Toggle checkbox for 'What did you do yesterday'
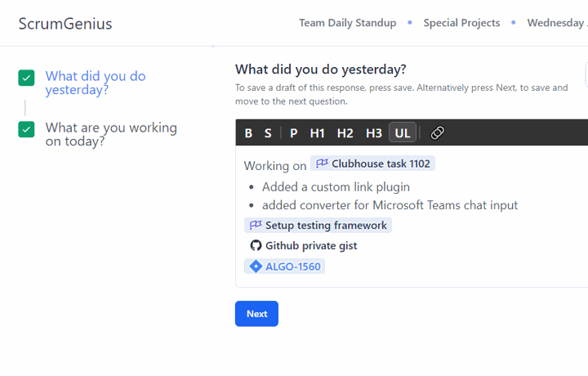 click(26, 78)
